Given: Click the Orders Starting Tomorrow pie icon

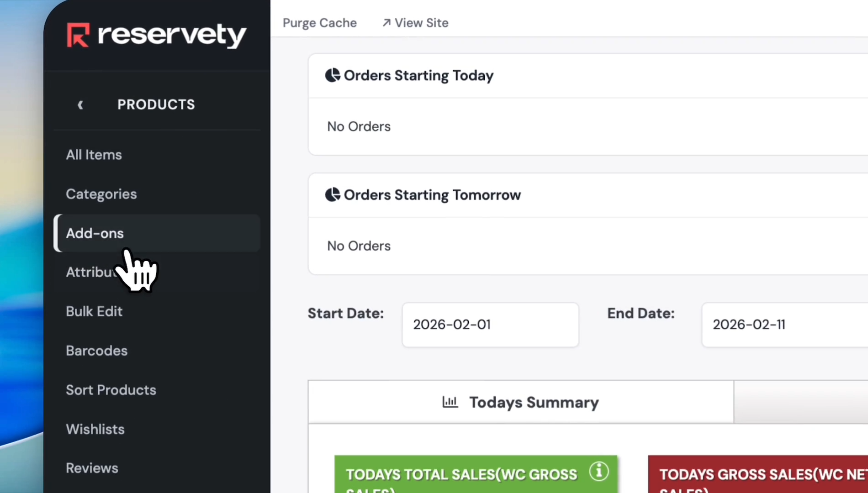Looking at the screenshot, I should point(332,195).
